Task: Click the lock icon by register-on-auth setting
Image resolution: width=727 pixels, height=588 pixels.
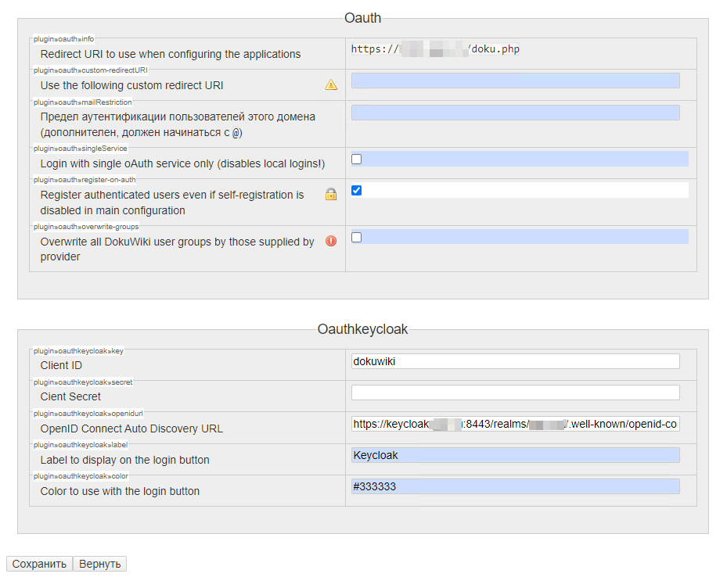Action: point(331,194)
